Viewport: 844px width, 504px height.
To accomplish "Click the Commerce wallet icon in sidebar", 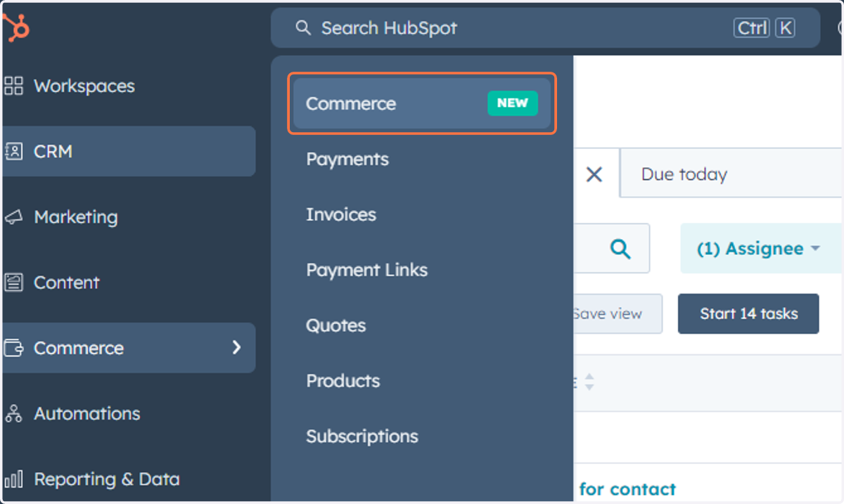I will [x=13, y=348].
